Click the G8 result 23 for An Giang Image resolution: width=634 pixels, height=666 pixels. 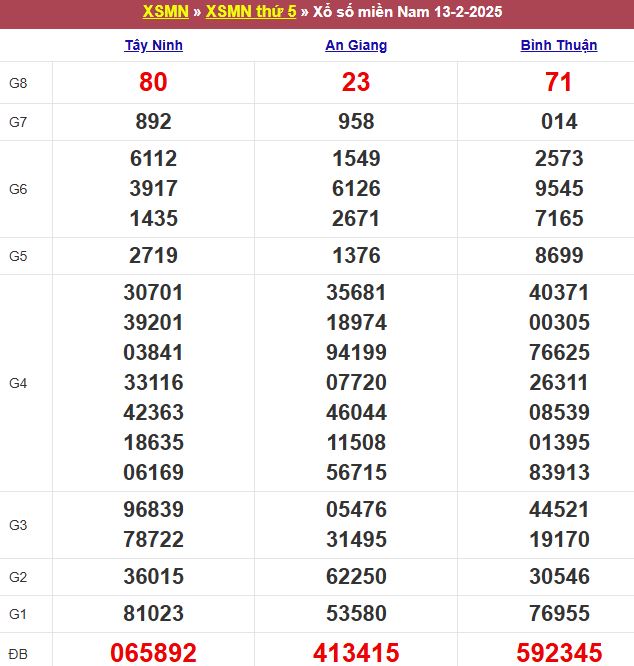tap(356, 82)
